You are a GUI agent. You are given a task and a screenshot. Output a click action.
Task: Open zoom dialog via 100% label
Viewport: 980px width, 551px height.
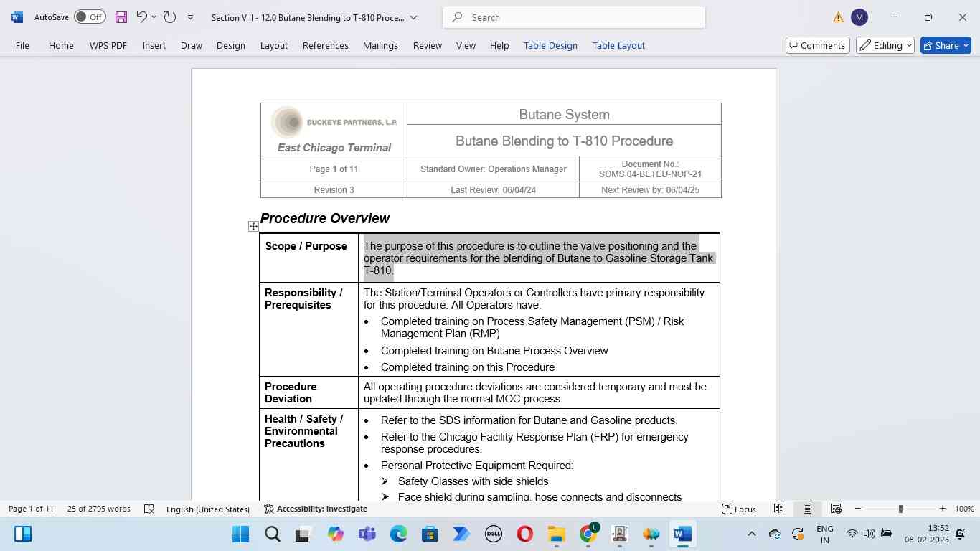tap(964, 509)
